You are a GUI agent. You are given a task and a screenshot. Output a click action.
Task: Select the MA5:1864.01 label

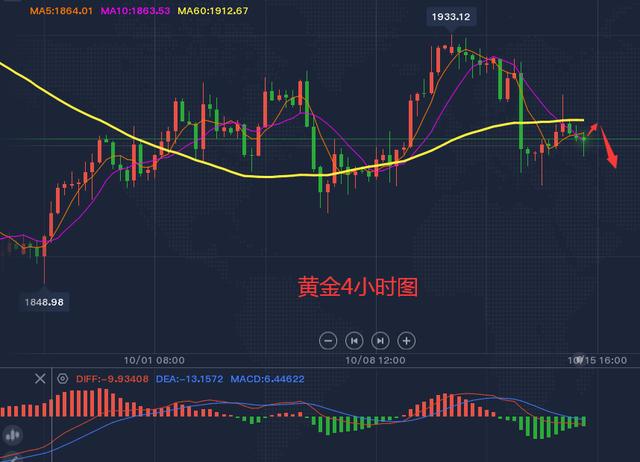click(61, 11)
